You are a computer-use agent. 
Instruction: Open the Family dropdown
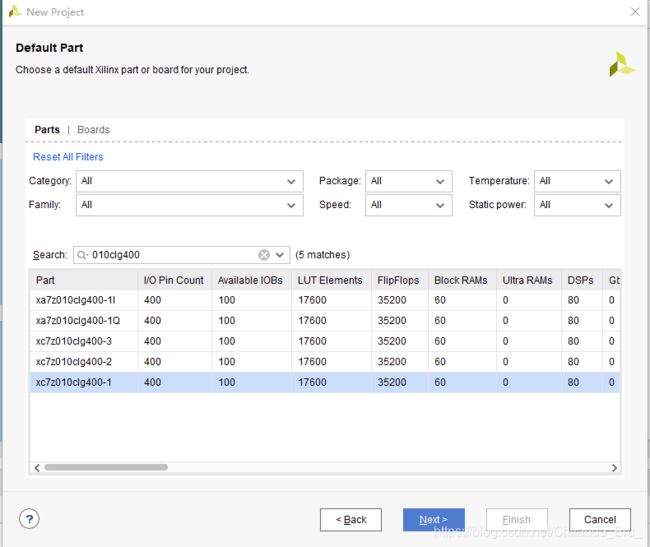(189, 205)
